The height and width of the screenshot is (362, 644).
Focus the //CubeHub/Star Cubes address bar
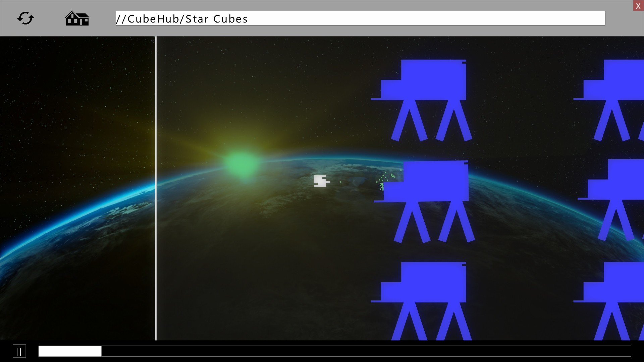click(361, 18)
